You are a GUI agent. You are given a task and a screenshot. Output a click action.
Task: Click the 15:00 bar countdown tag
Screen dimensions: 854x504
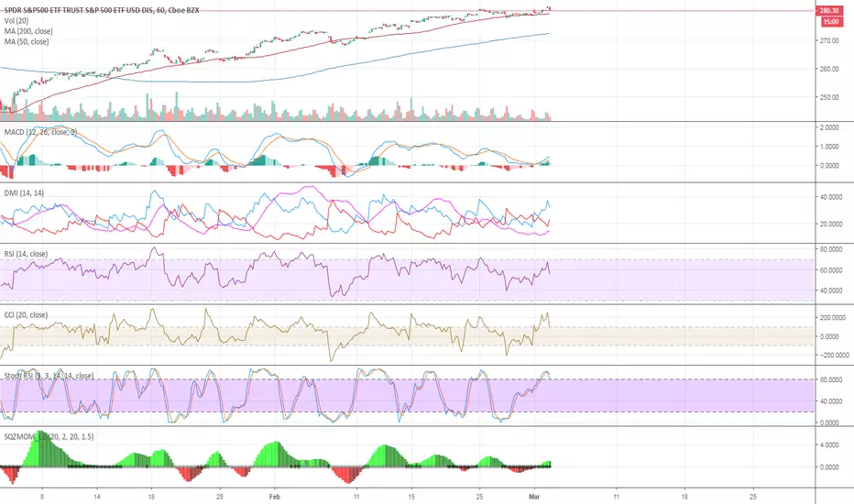pos(830,22)
